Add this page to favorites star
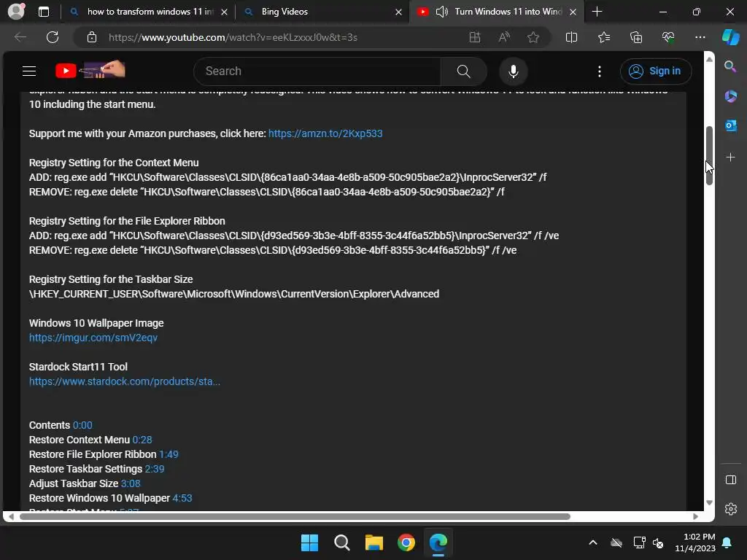The width and height of the screenshot is (747, 560). pyautogui.click(x=533, y=37)
